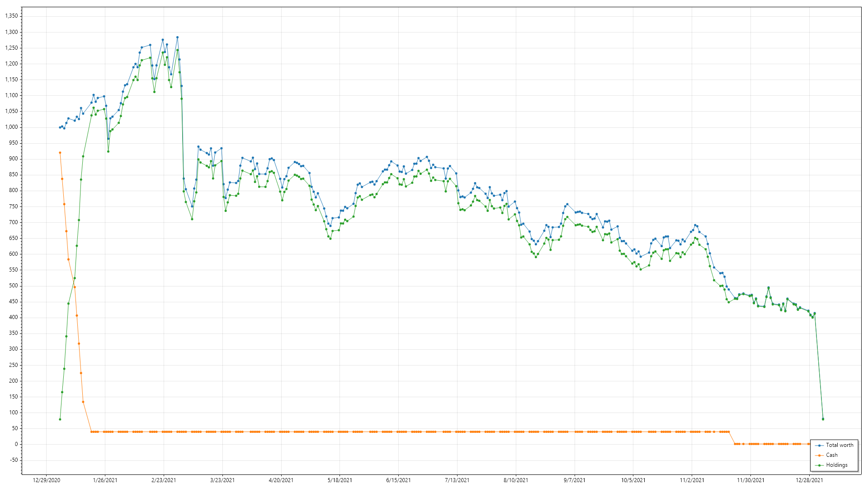868x488 pixels.
Task: Click the 100 value axis label
Action: [14, 413]
